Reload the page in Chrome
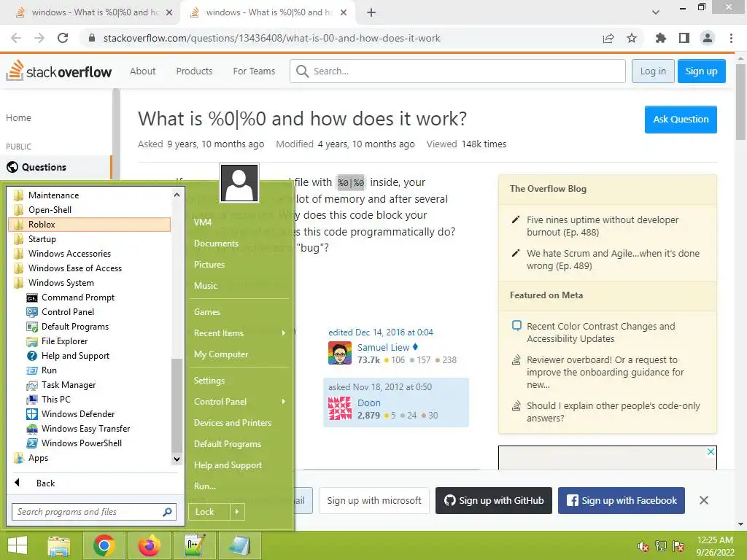Viewport: 747px width, 560px height. coord(63,38)
